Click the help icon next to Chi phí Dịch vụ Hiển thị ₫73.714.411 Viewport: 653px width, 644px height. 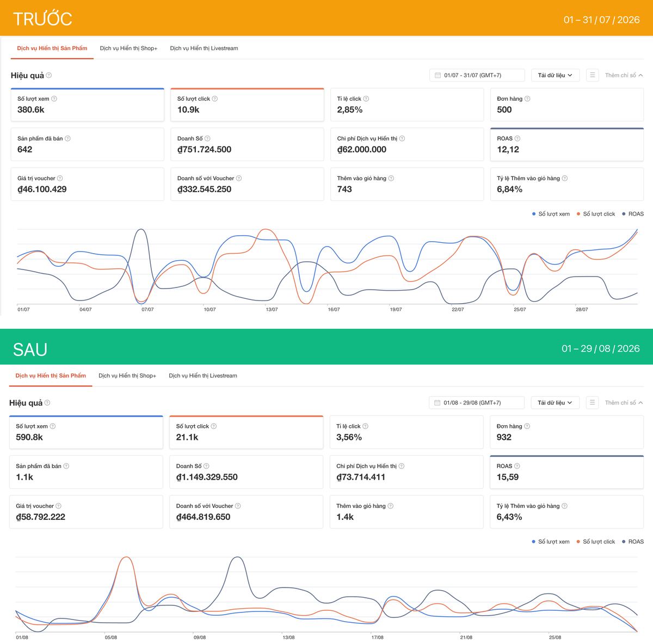pos(401,466)
